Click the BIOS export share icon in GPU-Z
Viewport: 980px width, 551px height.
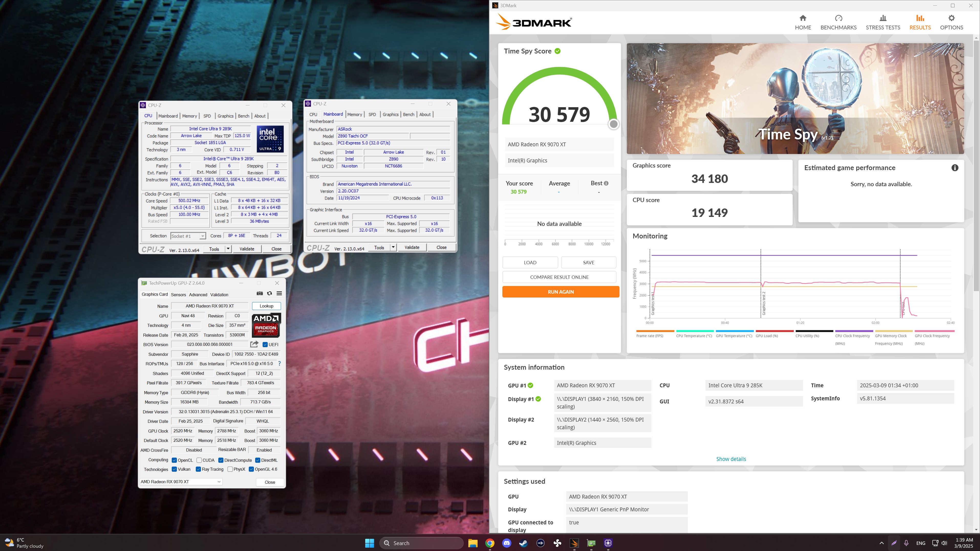coord(254,344)
